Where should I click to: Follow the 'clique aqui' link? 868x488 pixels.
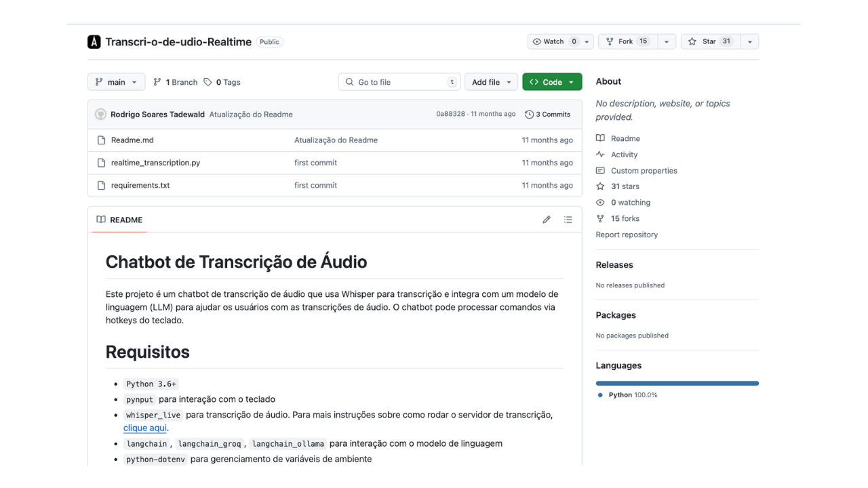coord(144,428)
